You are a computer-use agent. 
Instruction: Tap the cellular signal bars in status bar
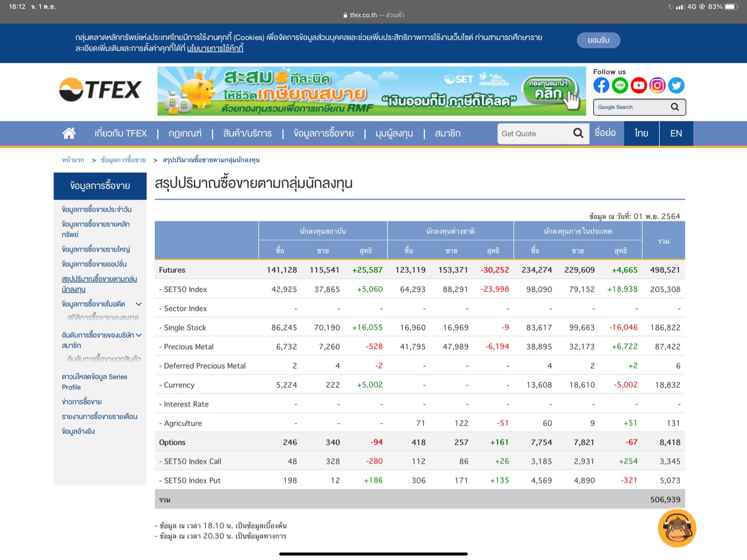[680, 7]
